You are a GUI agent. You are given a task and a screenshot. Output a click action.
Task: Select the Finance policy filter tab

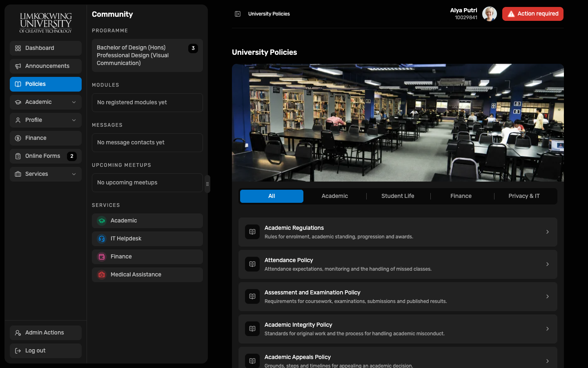point(461,196)
